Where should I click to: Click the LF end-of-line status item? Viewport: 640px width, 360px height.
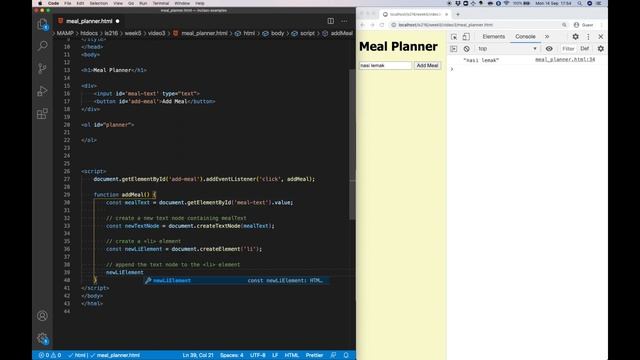275,355
